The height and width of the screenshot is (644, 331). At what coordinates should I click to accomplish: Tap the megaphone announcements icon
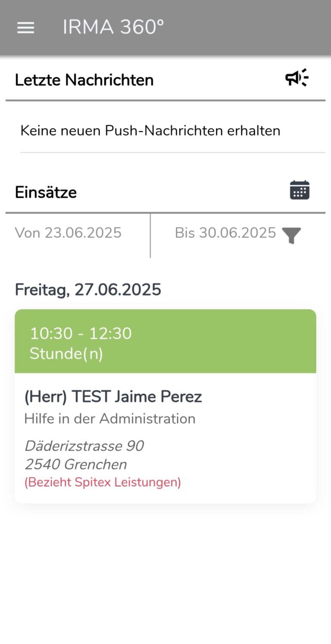click(297, 78)
